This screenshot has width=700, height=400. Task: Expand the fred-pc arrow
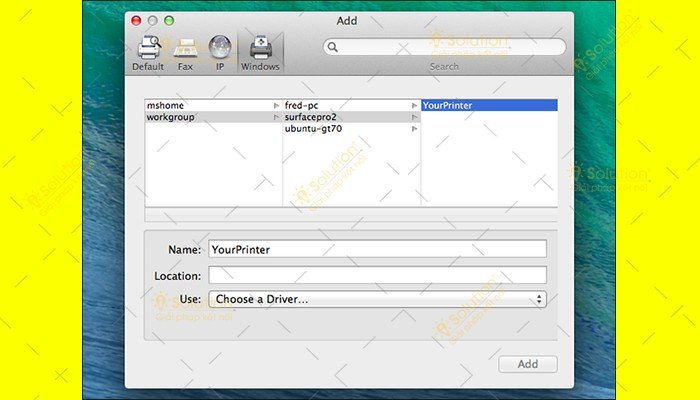tap(414, 106)
